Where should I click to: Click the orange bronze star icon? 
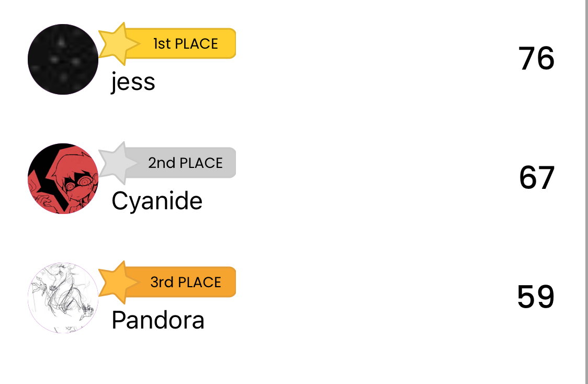(x=119, y=282)
